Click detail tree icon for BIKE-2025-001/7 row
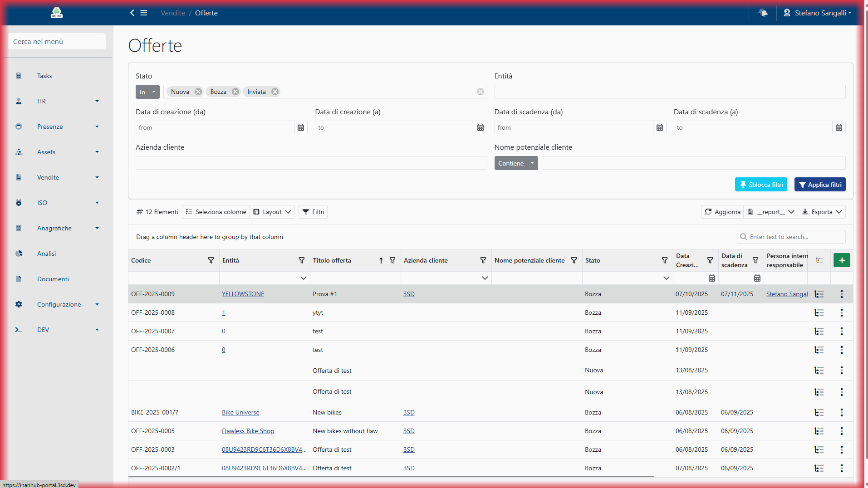 (x=819, y=413)
